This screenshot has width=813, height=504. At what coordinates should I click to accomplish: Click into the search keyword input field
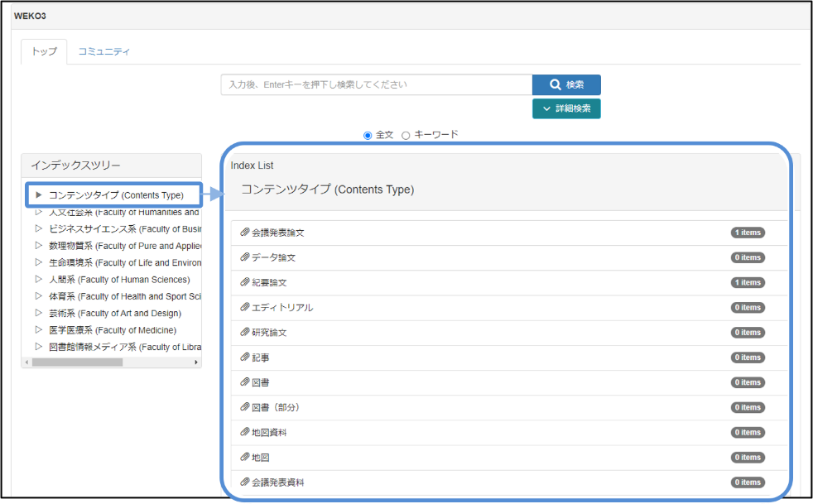coord(376,84)
